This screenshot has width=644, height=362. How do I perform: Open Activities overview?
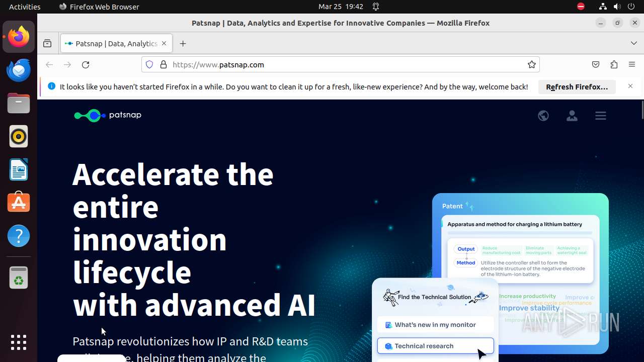25,7
